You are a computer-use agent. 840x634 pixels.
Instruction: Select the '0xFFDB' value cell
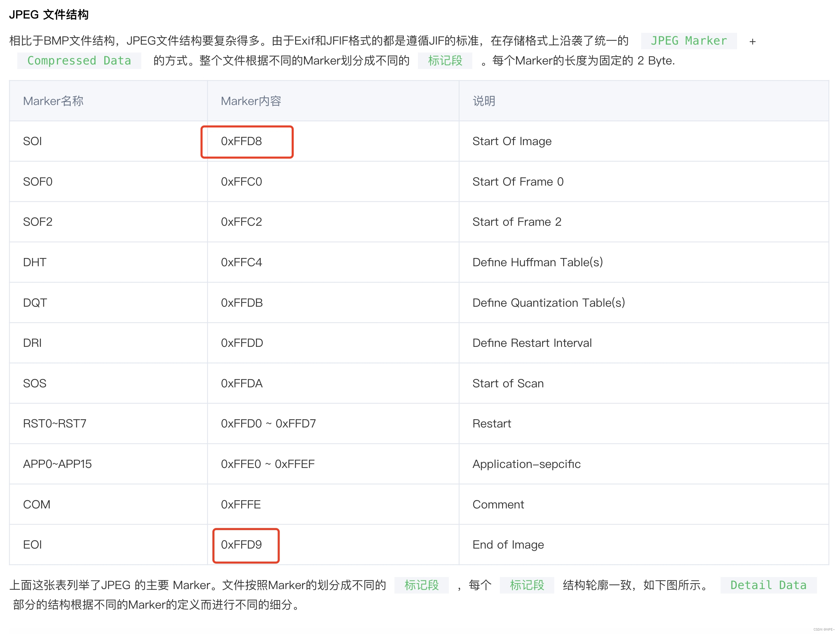click(333, 303)
